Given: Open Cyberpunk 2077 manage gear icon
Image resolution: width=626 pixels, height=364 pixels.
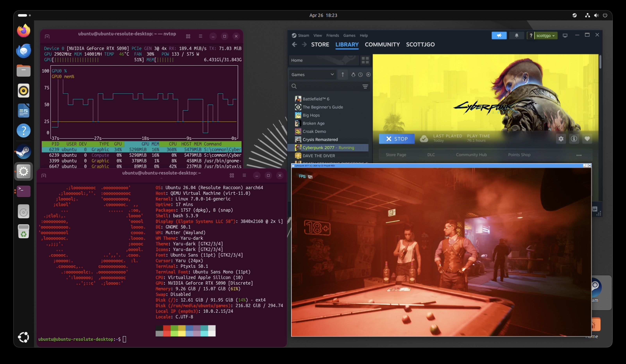Looking at the screenshot, I should tap(561, 139).
